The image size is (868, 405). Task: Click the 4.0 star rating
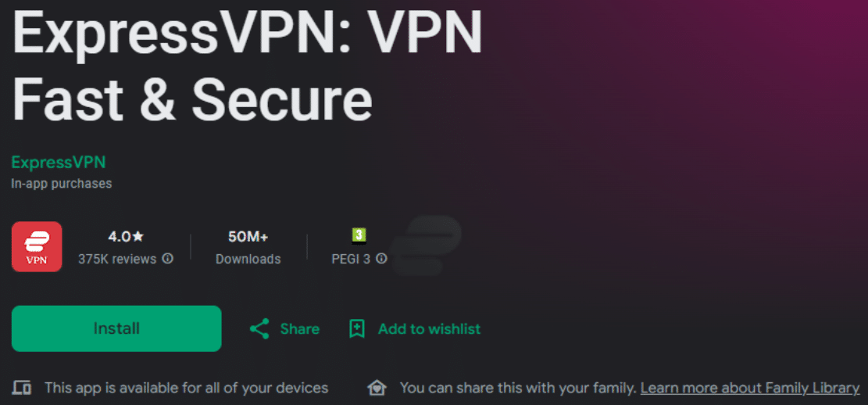pos(125,235)
